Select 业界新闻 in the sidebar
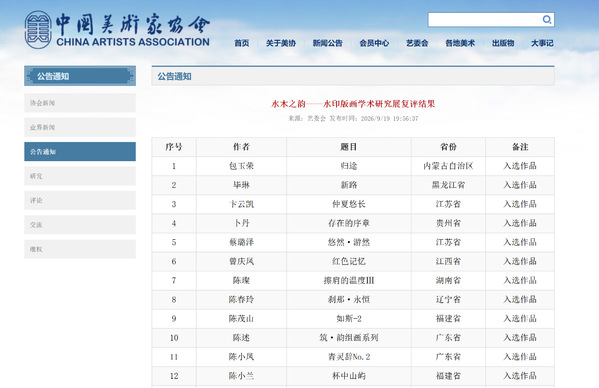 click(x=80, y=127)
